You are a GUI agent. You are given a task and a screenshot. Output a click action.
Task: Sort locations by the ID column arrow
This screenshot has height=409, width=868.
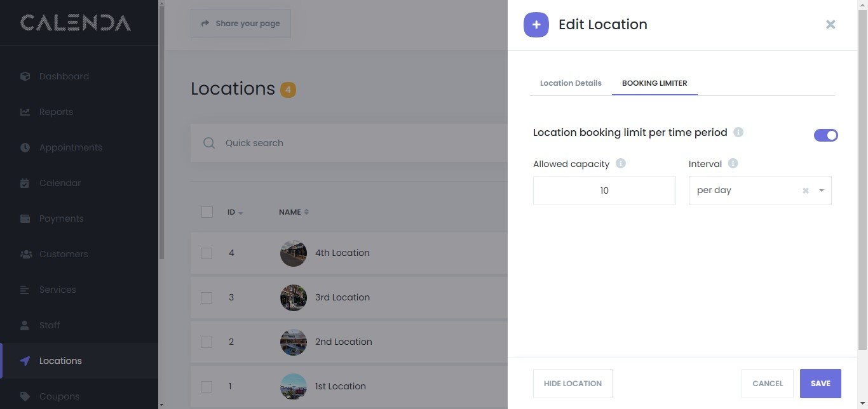[x=241, y=213]
